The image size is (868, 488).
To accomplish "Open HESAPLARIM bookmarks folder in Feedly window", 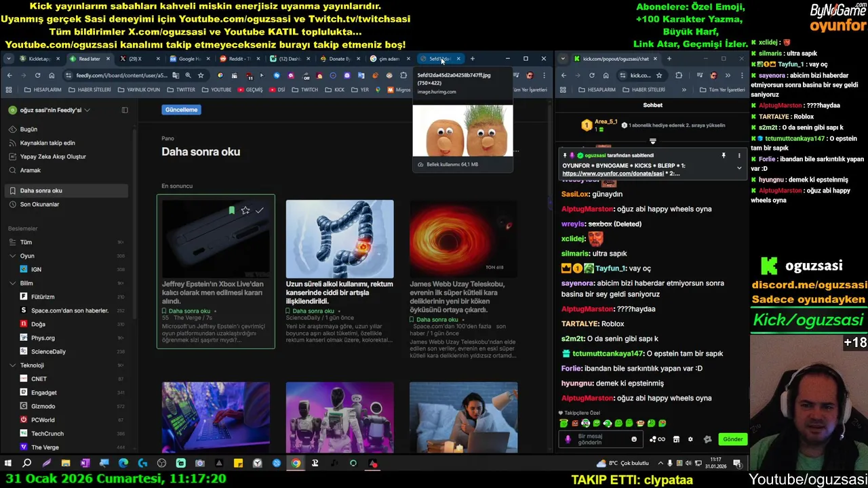I will coord(43,89).
